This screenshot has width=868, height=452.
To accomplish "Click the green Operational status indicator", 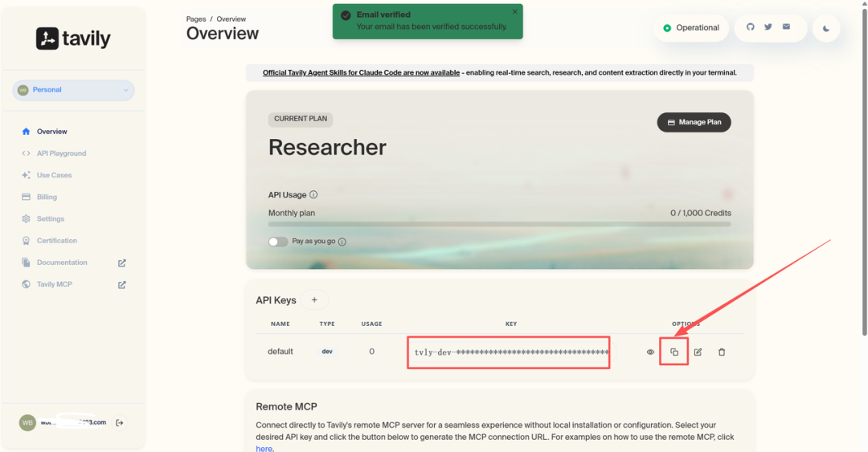I will click(x=691, y=27).
